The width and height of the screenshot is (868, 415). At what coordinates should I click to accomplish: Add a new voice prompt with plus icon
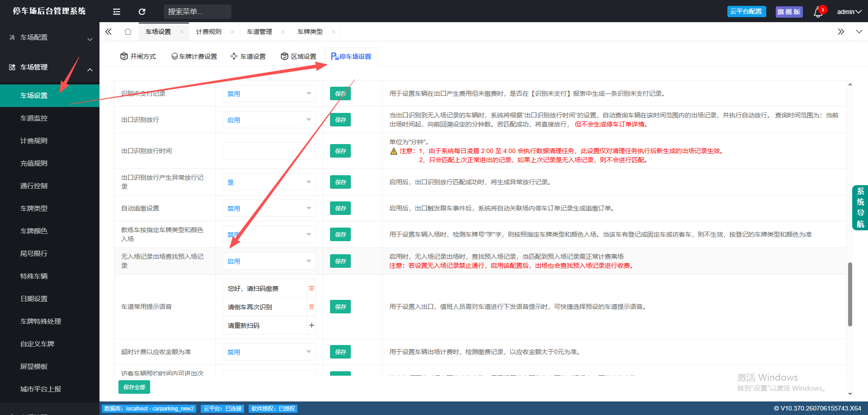point(311,325)
